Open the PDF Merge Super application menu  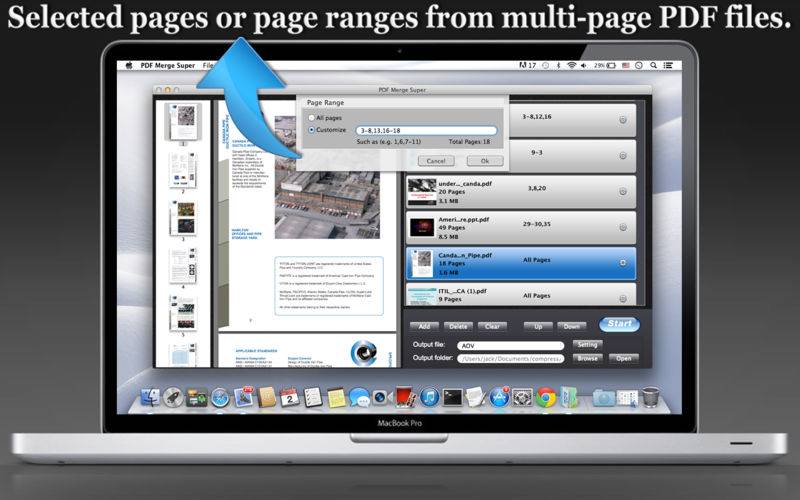[168, 65]
